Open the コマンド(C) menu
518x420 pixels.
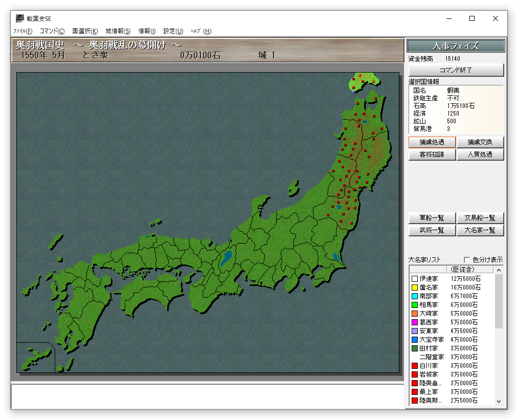(52, 31)
